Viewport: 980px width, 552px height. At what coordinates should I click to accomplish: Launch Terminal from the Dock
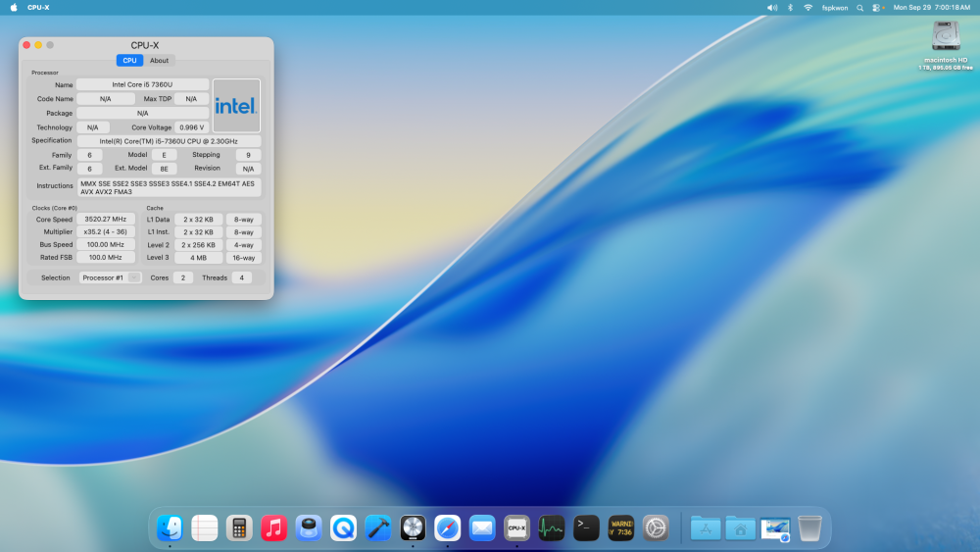pyautogui.click(x=586, y=528)
